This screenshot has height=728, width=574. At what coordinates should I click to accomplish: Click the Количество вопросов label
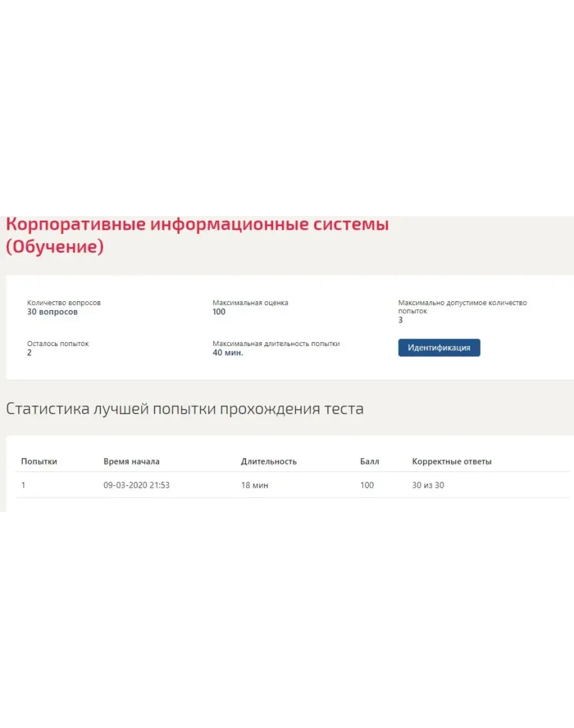64,303
